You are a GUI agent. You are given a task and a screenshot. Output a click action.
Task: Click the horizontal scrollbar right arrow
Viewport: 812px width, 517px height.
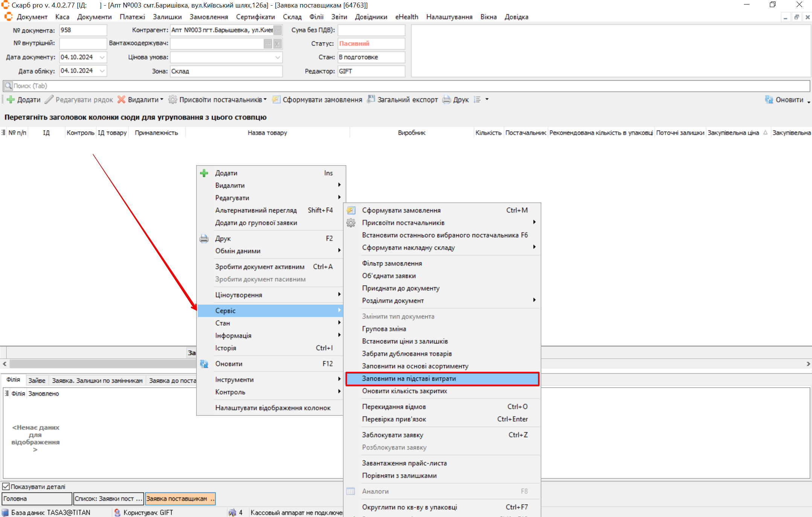pyautogui.click(x=808, y=364)
